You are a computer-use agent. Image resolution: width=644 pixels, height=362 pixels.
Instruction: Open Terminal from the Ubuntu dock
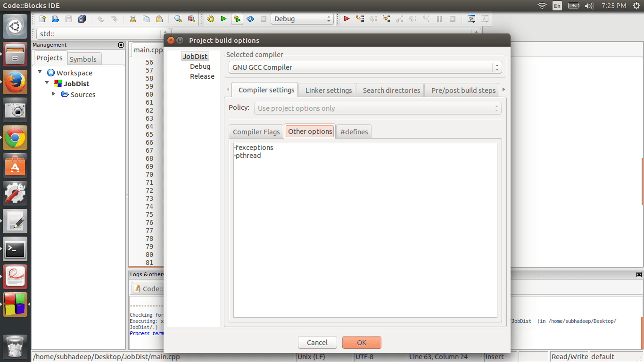click(x=15, y=248)
